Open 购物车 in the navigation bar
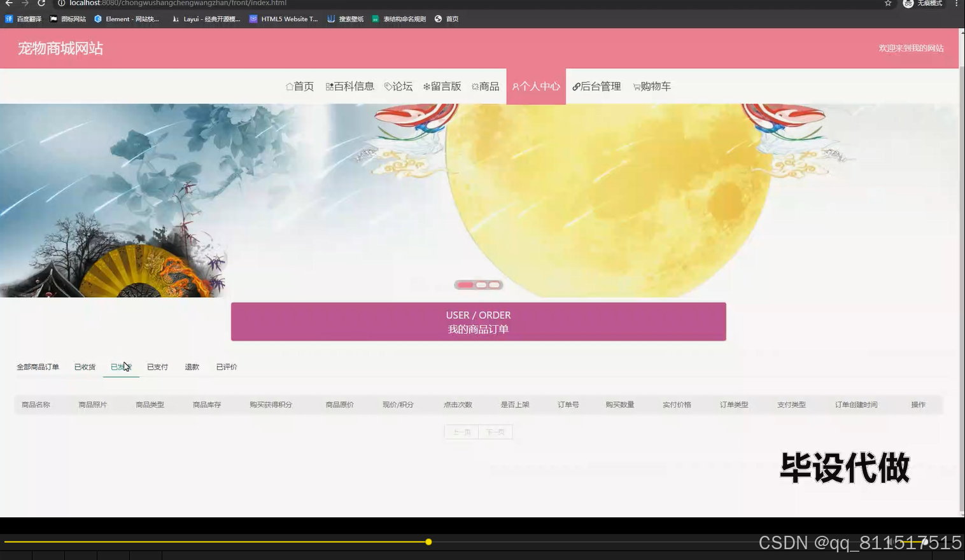The height and width of the screenshot is (560, 965). [652, 87]
